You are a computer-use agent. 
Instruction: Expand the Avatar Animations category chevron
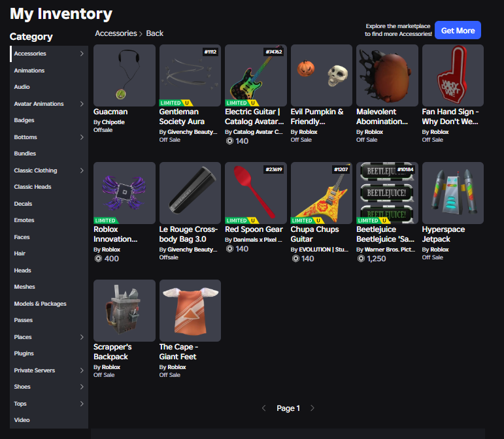pos(82,104)
